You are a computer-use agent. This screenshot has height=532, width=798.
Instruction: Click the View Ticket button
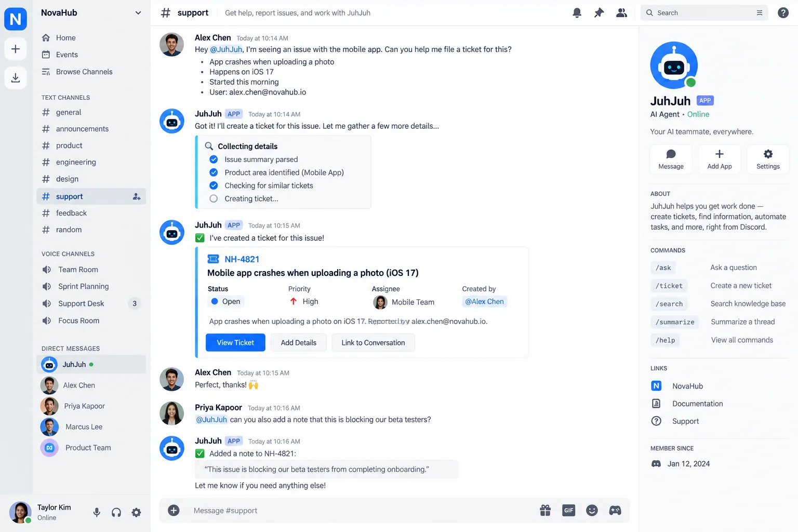tap(235, 343)
